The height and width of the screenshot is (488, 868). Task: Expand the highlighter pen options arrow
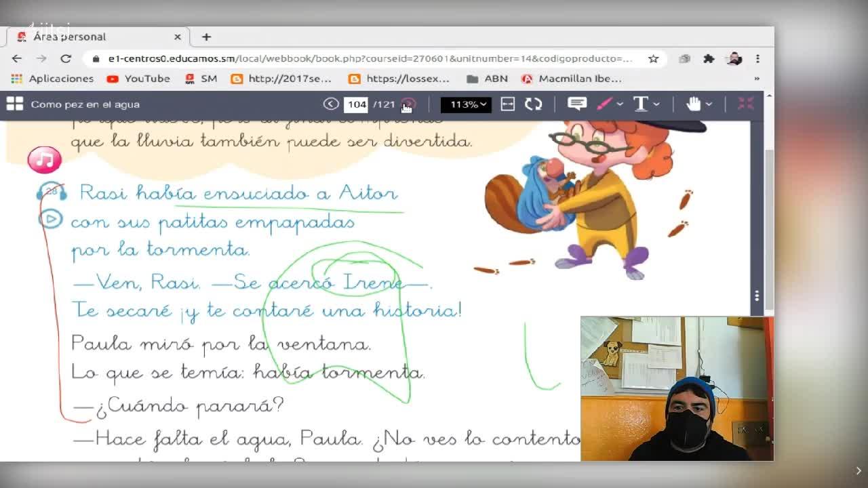pyautogui.click(x=620, y=104)
